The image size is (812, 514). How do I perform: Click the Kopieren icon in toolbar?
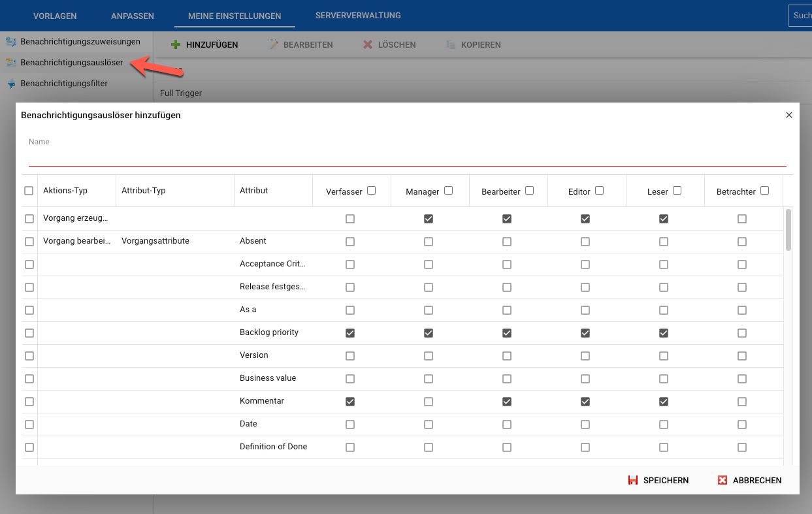[450, 45]
